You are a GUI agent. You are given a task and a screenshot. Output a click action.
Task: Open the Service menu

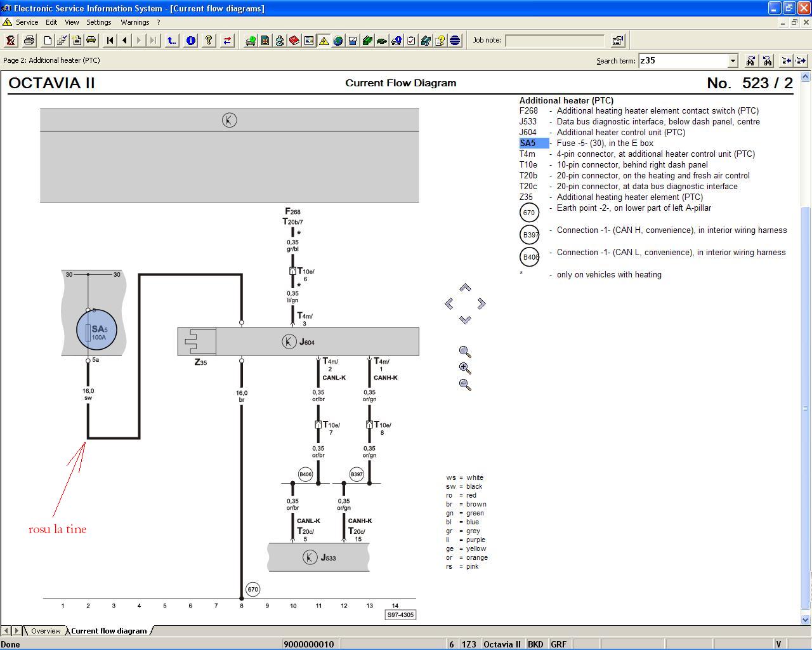click(27, 22)
